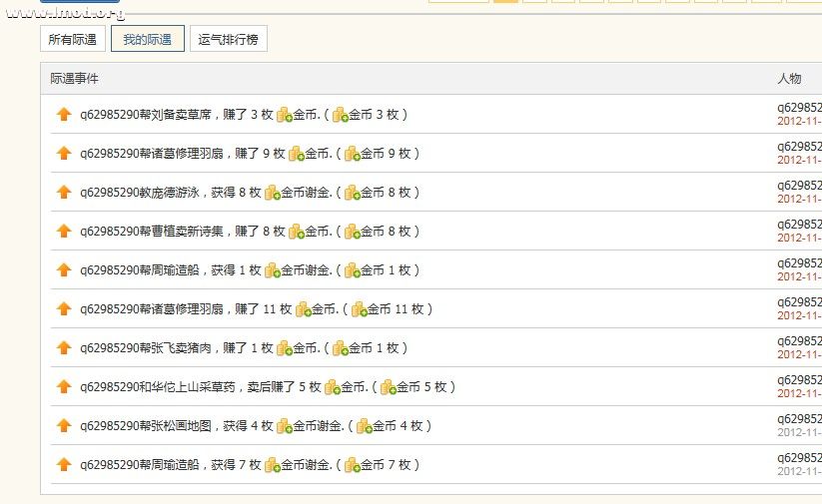Click the coin icon after 卖后赚了 5 枚
Screen dimensions: 822x504
[x=333, y=387]
